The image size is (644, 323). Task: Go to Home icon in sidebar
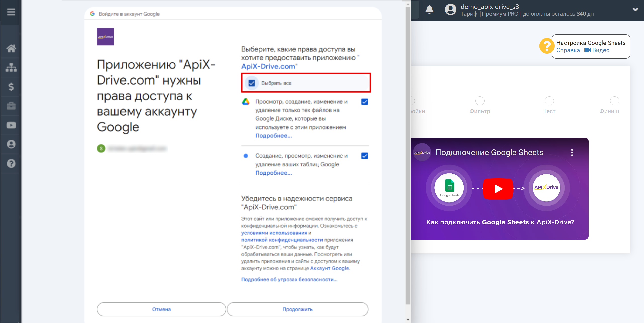pyautogui.click(x=11, y=48)
